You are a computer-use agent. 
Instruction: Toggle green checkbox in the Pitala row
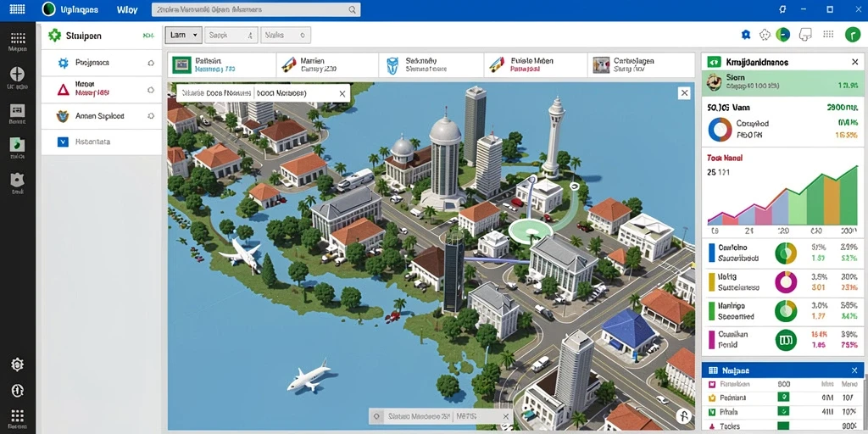pyautogui.click(x=783, y=411)
